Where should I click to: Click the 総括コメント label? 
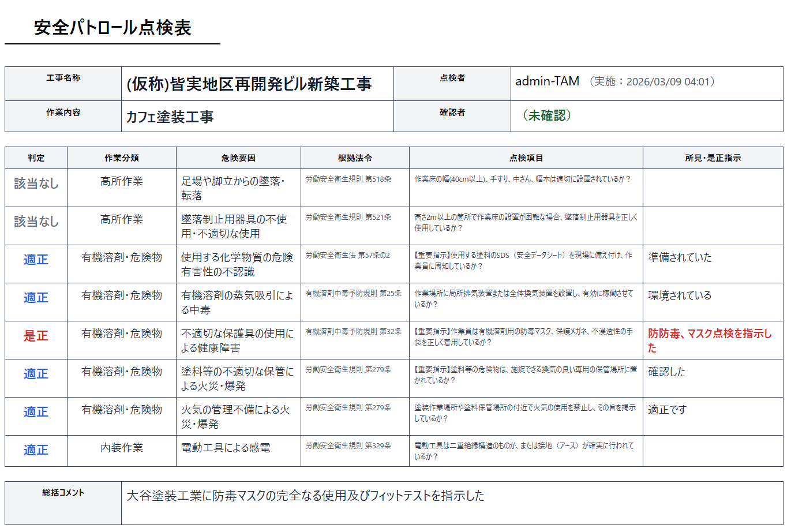(63, 493)
